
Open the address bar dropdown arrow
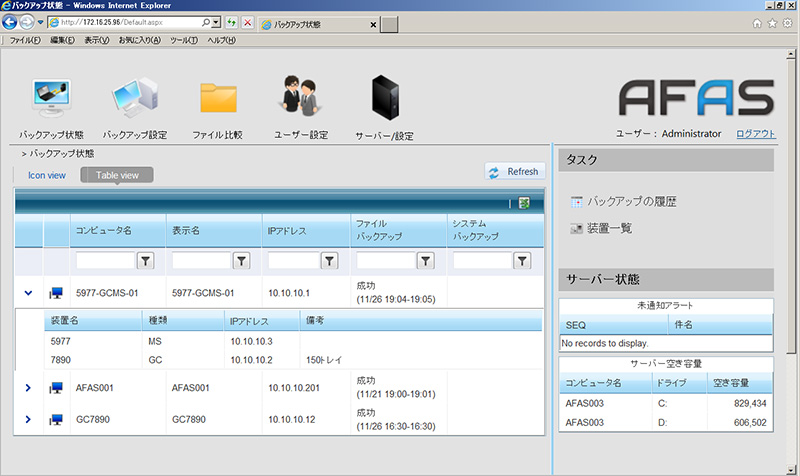tap(216, 22)
